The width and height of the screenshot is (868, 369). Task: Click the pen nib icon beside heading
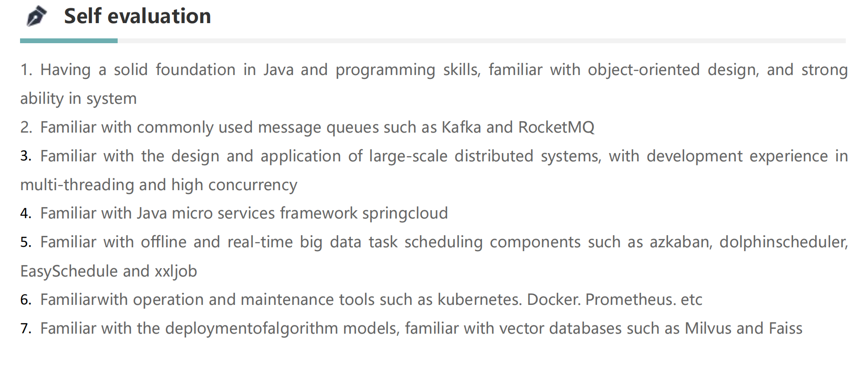[37, 17]
